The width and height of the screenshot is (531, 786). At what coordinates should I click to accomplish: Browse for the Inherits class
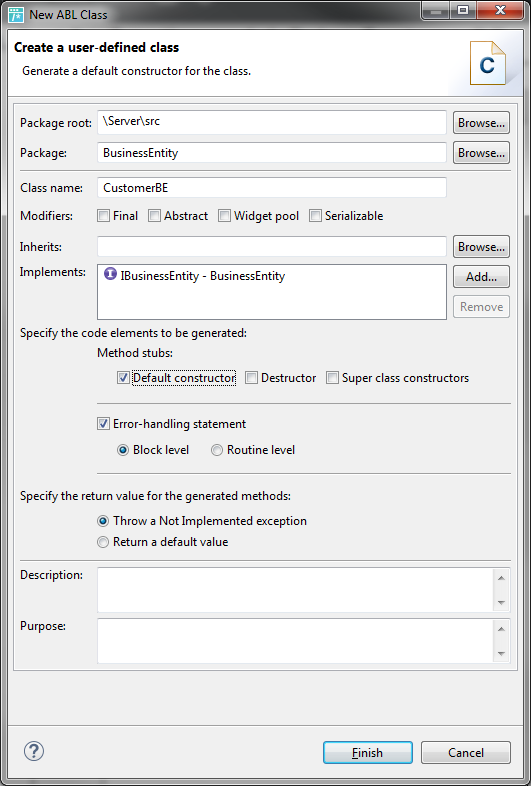pos(481,247)
